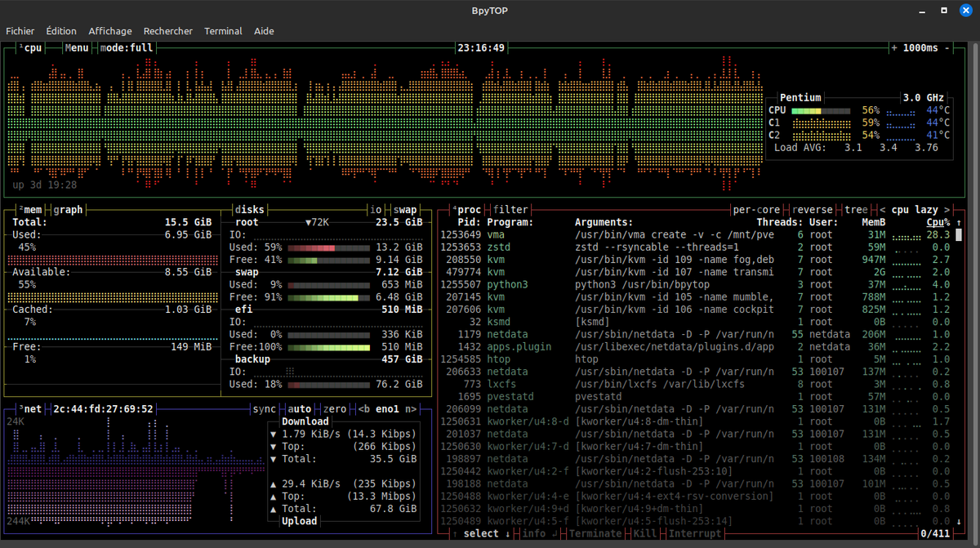Click the net MAC address 2c:44:fd:27:69:52
The width and height of the screenshot is (980, 548).
tap(102, 409)
